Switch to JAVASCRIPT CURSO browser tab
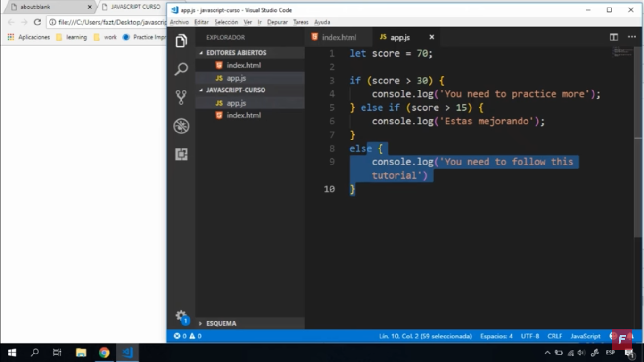Image resolution: width=644 pixels, height=362 pixels. pos(136,7)
